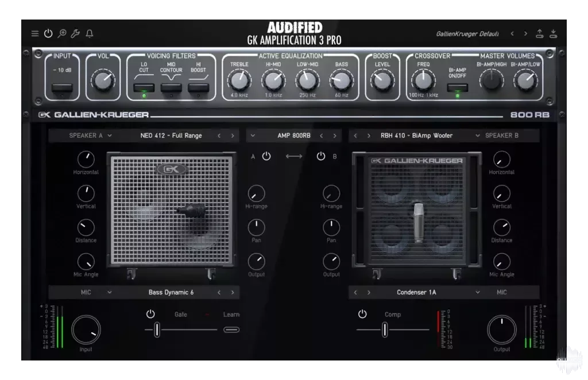
Task: Click the notification bell icon
Action: point(90,34)
